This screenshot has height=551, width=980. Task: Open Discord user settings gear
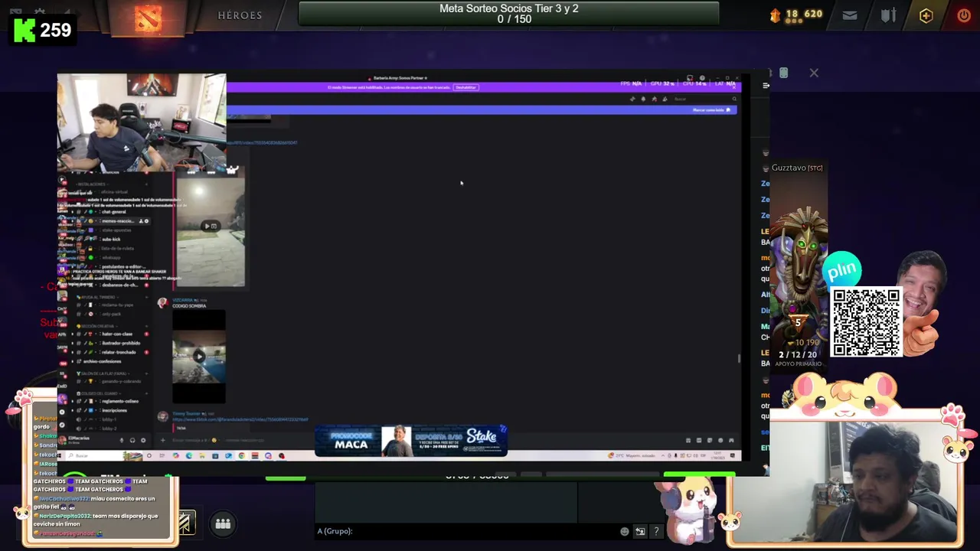143,440
